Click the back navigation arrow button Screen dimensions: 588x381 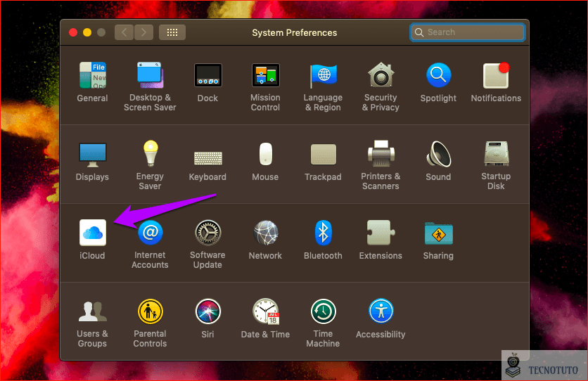(x=124, y=32)
